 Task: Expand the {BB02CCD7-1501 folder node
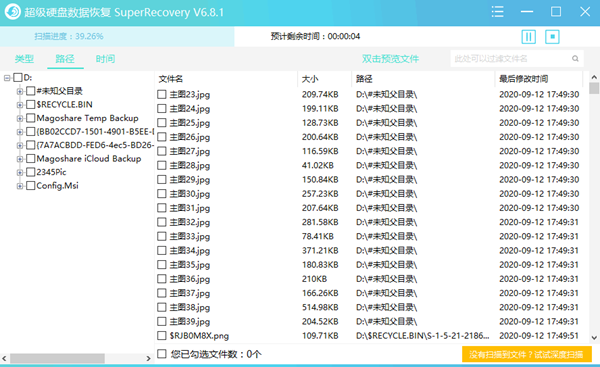point(20,132)
